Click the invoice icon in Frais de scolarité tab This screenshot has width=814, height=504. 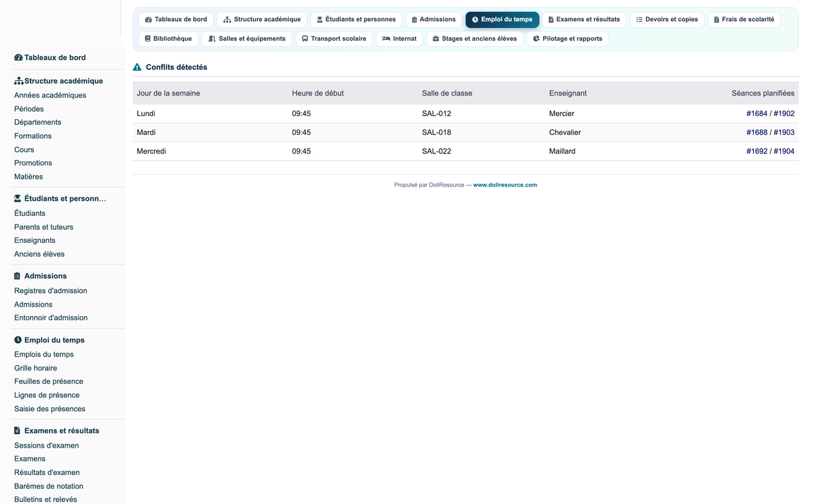point(716,20)
